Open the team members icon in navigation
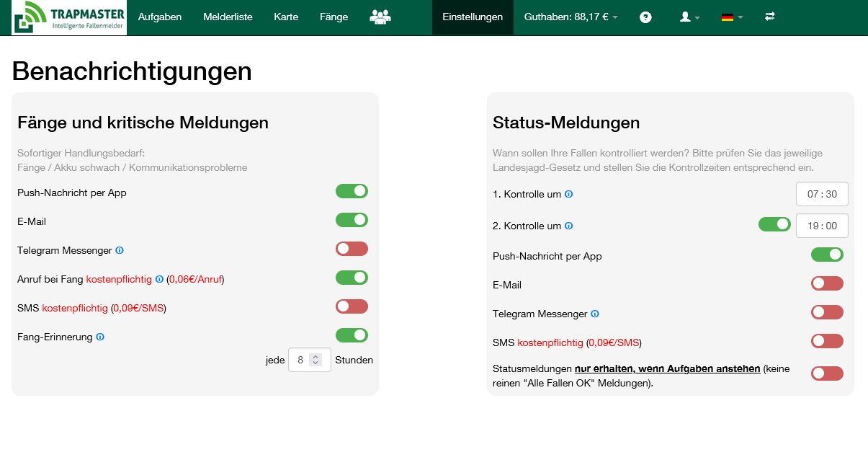The height and width of the screenshot is (460, 868). pyautogui.click(x=380, y=15)
